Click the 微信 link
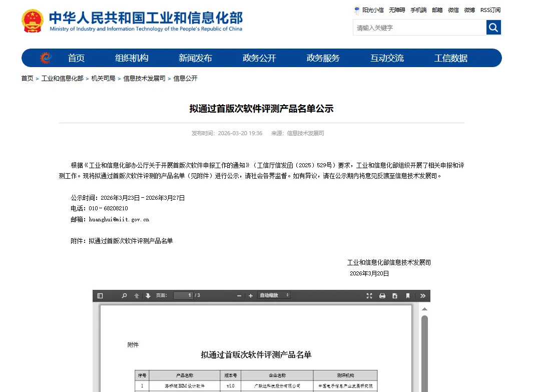The width and height of the screenshot is (536, 392). click(453, 10)
